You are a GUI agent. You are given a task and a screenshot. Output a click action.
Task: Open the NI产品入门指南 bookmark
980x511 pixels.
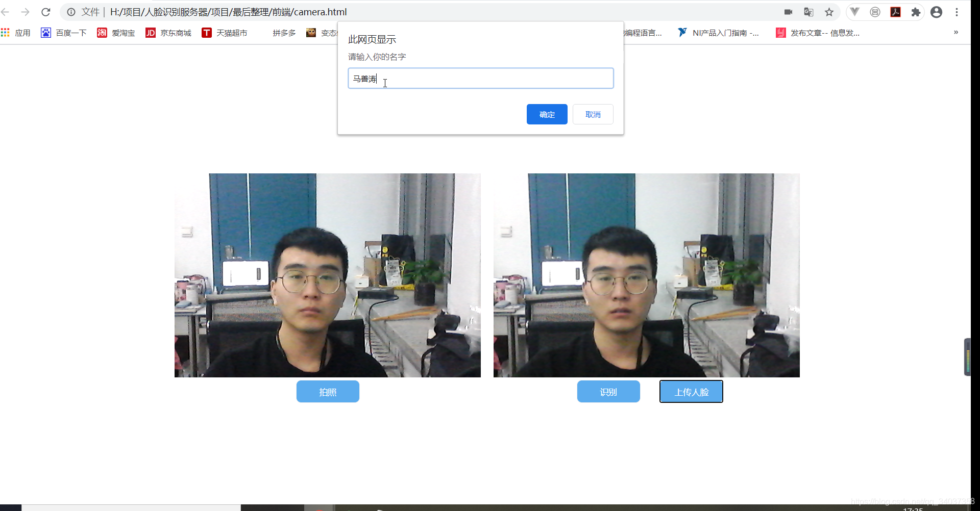[718, 33]
